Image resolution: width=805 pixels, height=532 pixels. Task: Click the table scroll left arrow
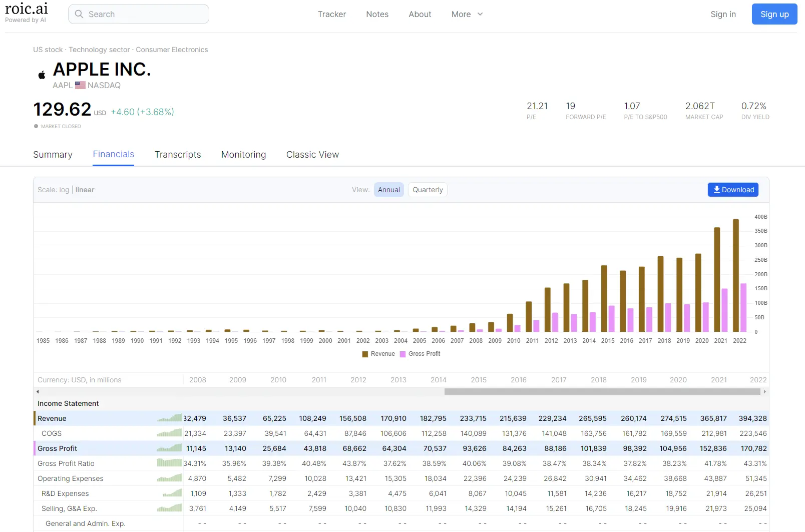click(x=38, y=392)
